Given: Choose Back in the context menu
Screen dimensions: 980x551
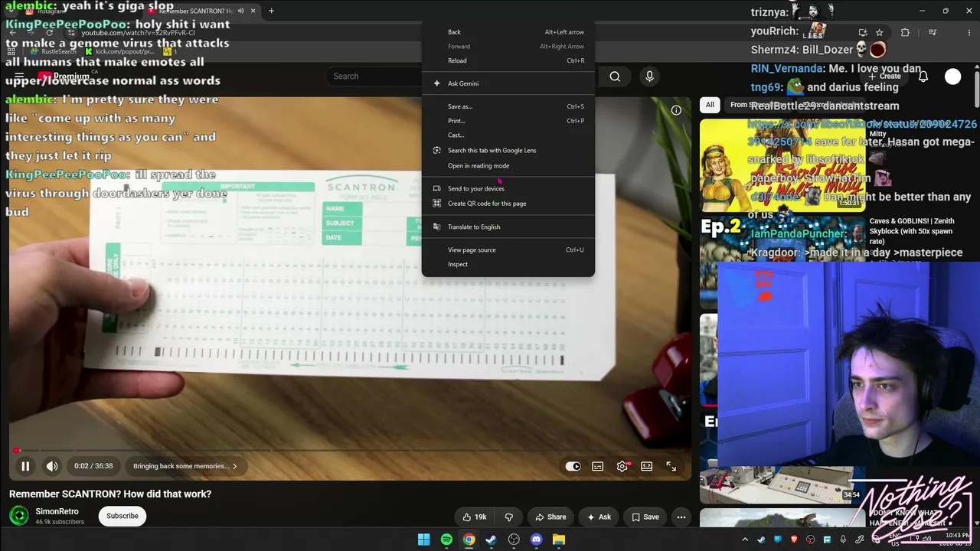Looking at the screenshot, I should 508,32.
